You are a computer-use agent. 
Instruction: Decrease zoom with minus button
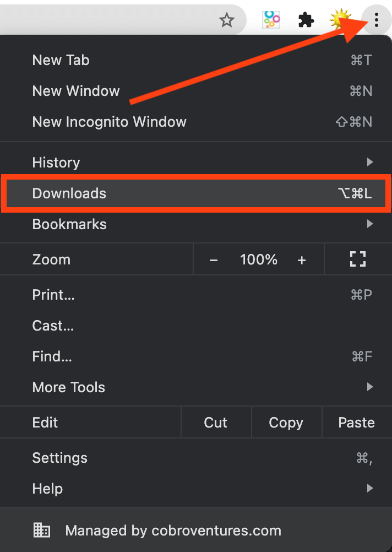[214, 260]
